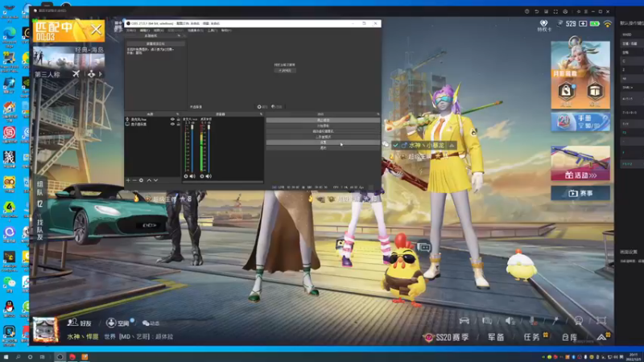This screenshot has height=362, width=644.
Task: Mute the second mixer channel speaker
Action: click(208, 176)
